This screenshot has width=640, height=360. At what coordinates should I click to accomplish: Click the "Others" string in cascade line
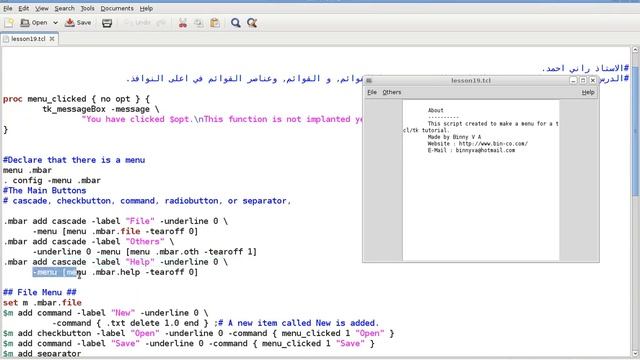tap(145, 242)
